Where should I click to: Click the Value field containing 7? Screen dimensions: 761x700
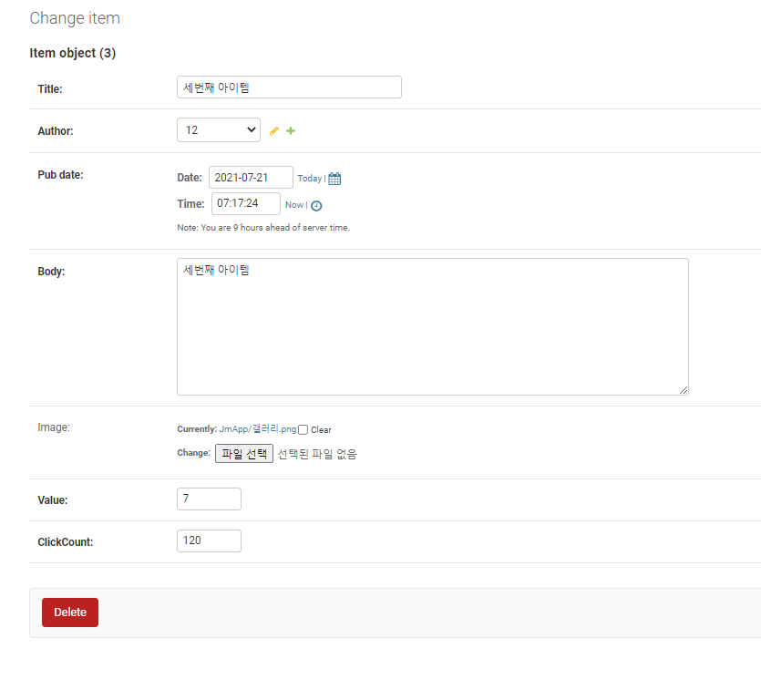[210, 499]
